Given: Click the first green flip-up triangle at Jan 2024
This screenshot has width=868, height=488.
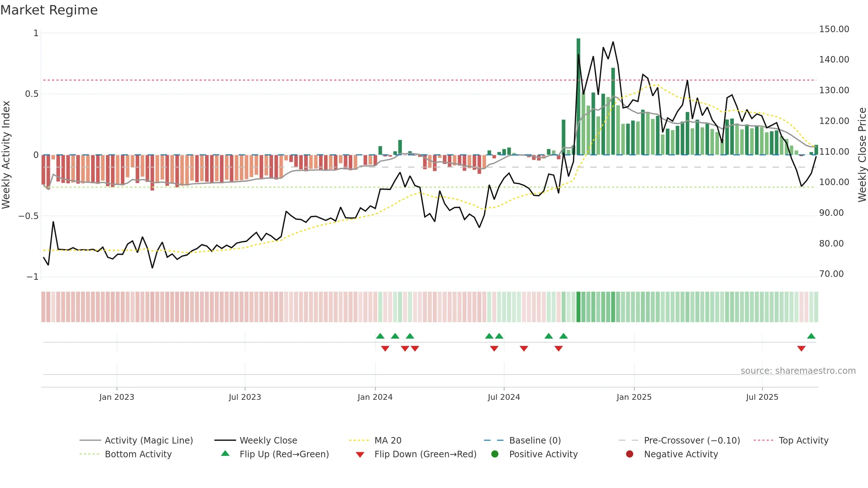Looking at the screenshot, I should [x=380, y=336].
